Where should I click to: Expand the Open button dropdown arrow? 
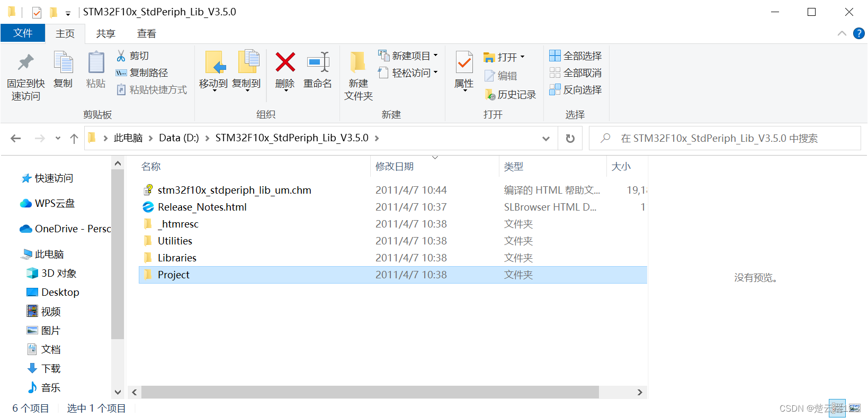[x=522, y=57]
